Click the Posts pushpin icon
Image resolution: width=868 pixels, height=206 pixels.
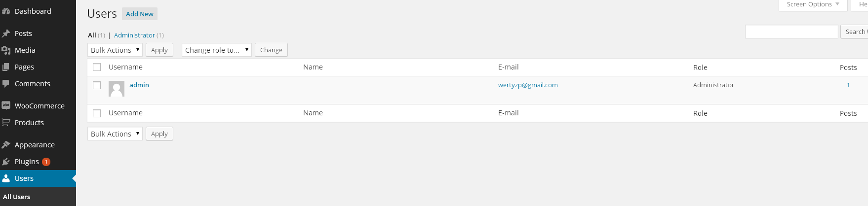coord(6,34)
